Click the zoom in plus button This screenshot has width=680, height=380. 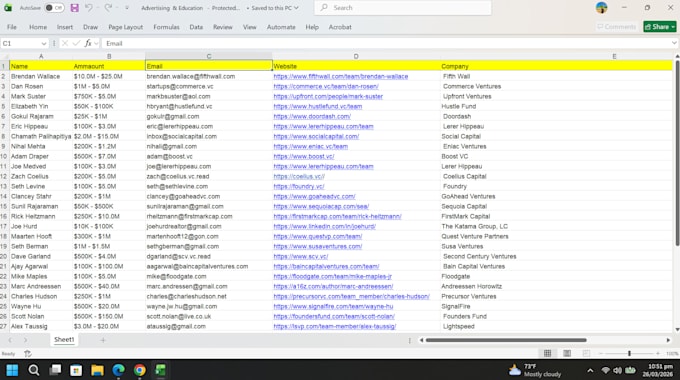pos(658,354)
